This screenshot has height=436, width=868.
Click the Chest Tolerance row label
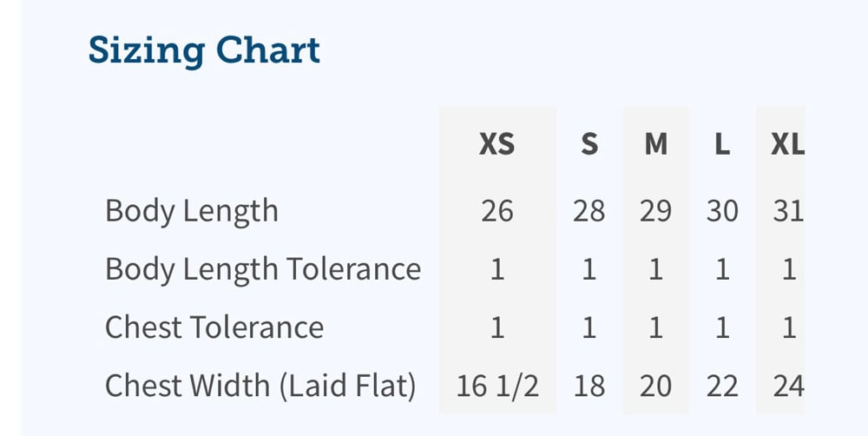[214, 327]
